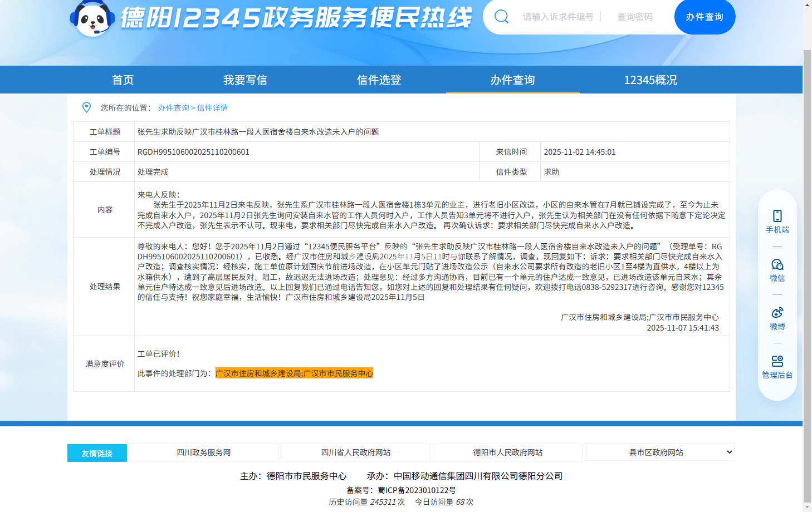Screen dimensions: 812x512
Task: Open the 管理后台 admin icon
Action: click(x=777, y=361)
